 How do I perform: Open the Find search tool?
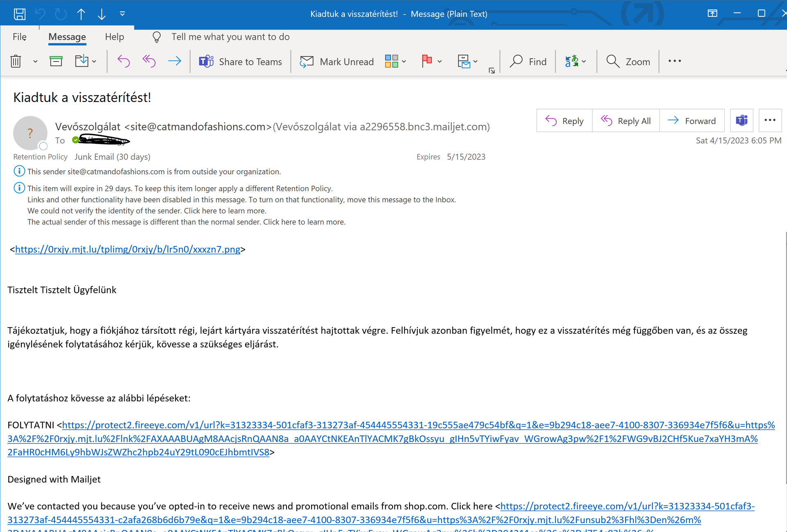pyautogui.click(x=528, y=61)
